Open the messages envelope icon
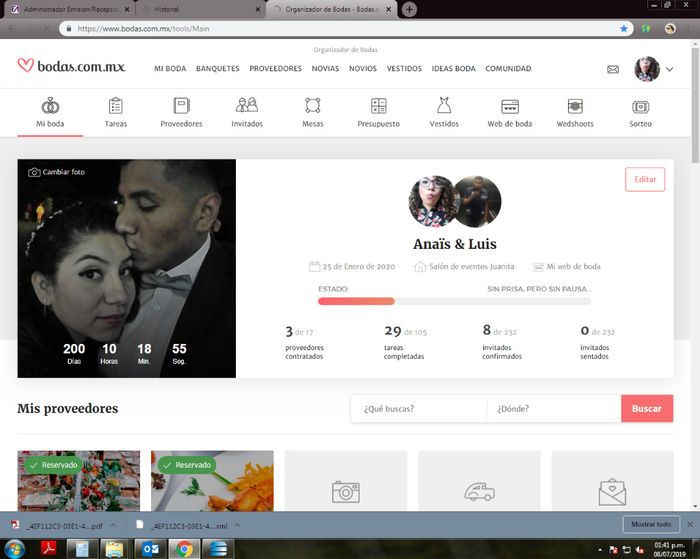 tap(613, 69)
